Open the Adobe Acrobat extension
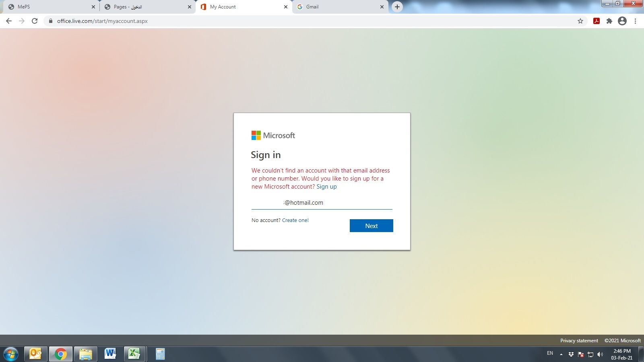 (x=597, y=21)
